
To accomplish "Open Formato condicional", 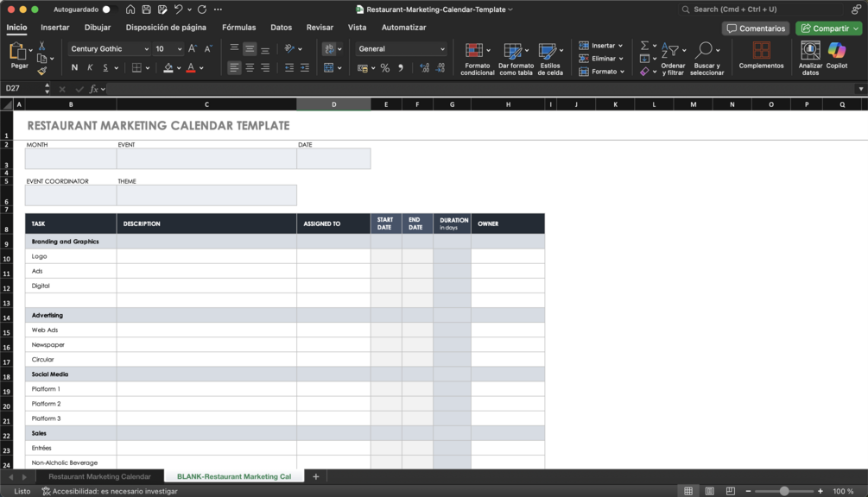I will [477, 59].
